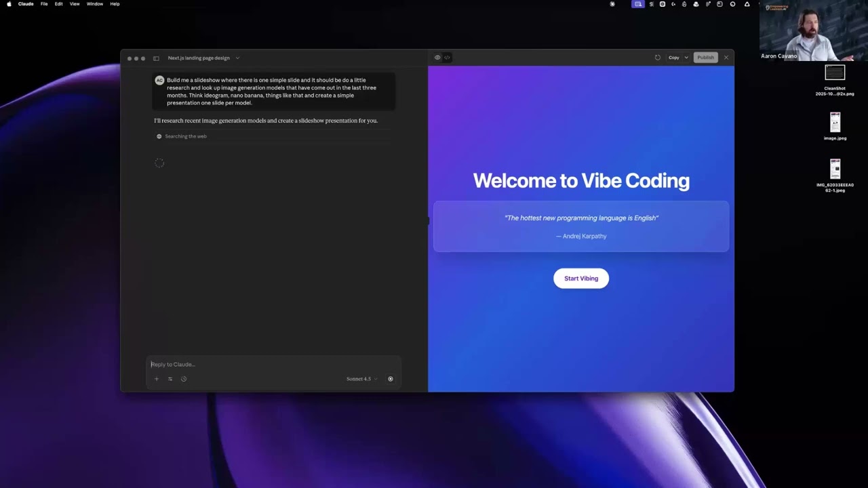Focus the Reply to Claude input
The image size is (868, 488).
(273, 365)
